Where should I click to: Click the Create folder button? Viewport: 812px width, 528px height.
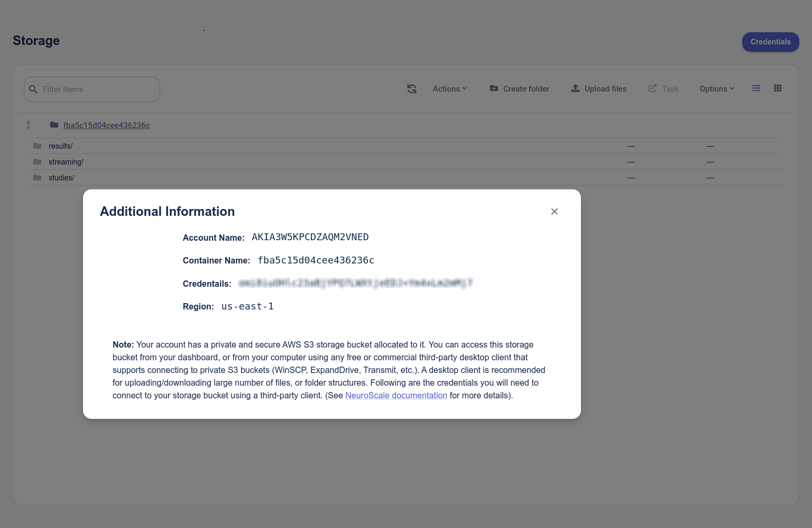click(520, 89)
